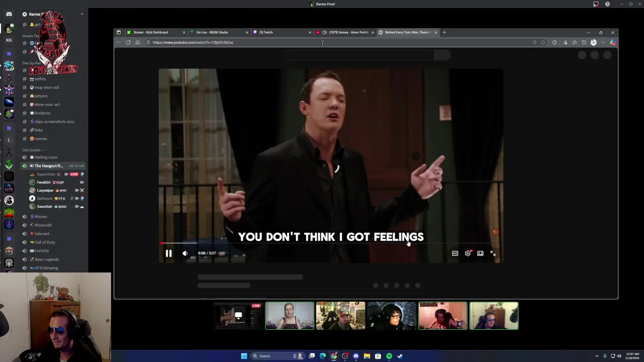This screenshot has width=644, height=362.
Task: Switch to the (5) Twitch tab
Action: [282, 32]
